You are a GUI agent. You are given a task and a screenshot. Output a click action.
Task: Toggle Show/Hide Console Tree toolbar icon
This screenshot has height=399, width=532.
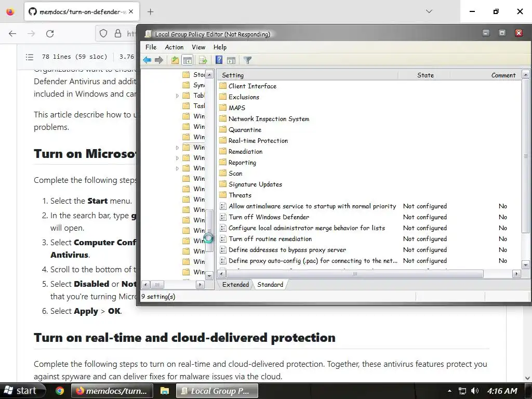point(187,60)
